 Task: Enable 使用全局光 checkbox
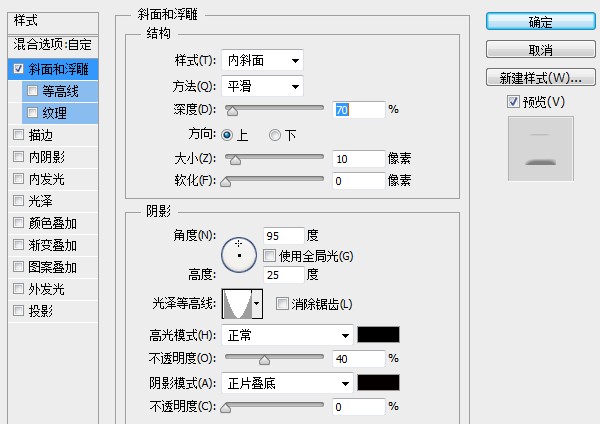269,256
